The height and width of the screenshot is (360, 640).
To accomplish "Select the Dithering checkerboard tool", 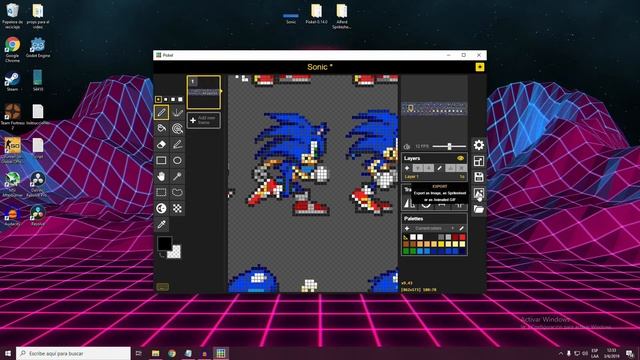I will tap(177, 208).
